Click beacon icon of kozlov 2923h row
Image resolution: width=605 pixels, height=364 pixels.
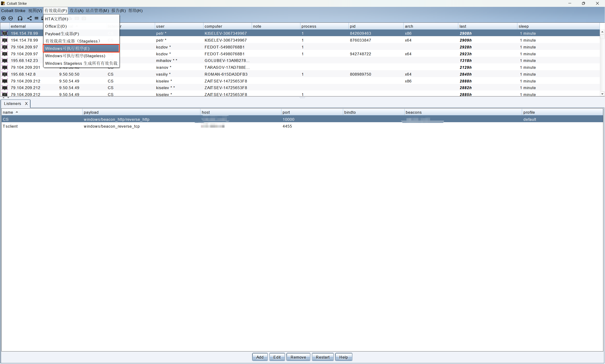click(x=5, y=54)
